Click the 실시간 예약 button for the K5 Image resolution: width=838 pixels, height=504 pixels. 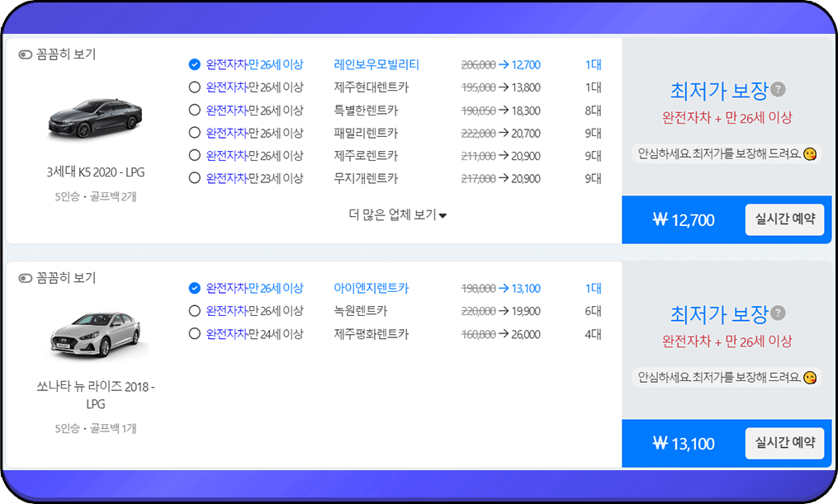click(x=784, y=219)
